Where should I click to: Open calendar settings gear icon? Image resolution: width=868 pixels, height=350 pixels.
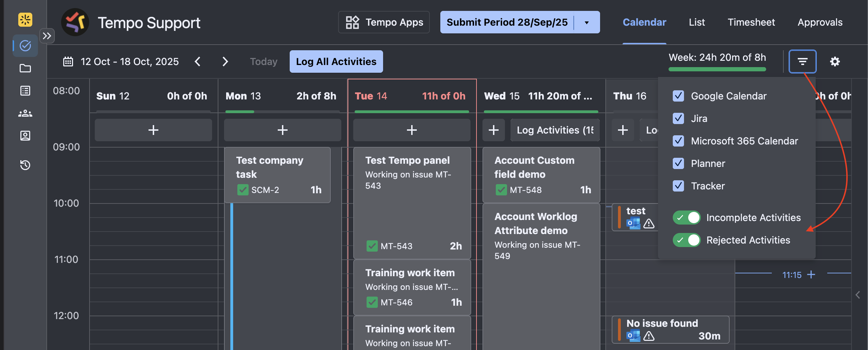(835, 61)
